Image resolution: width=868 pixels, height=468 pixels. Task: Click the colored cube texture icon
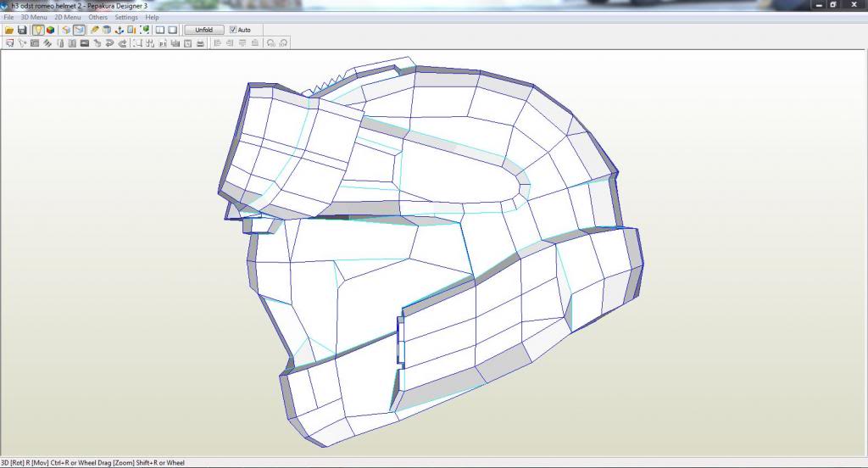(51, 30)
